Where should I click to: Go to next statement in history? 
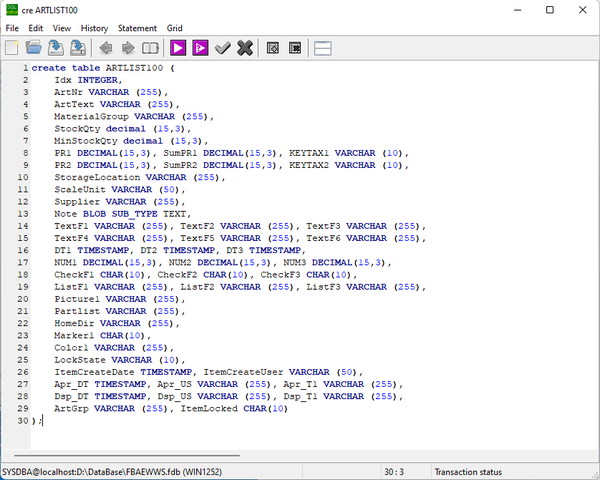[x=128, y=48]
